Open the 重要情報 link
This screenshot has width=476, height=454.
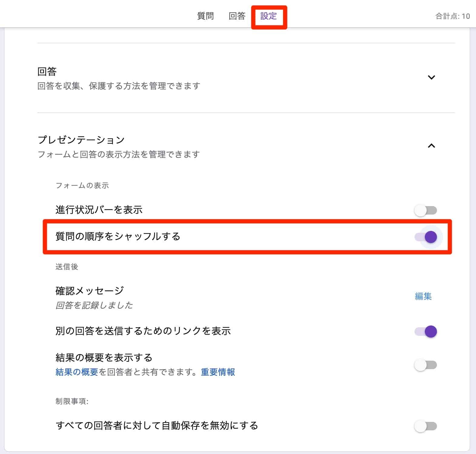click(218, 372)
